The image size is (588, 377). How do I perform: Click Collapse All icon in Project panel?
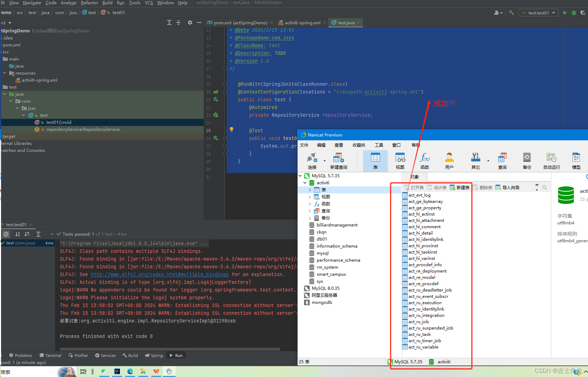pyautogui.click(x=178, y=23)
